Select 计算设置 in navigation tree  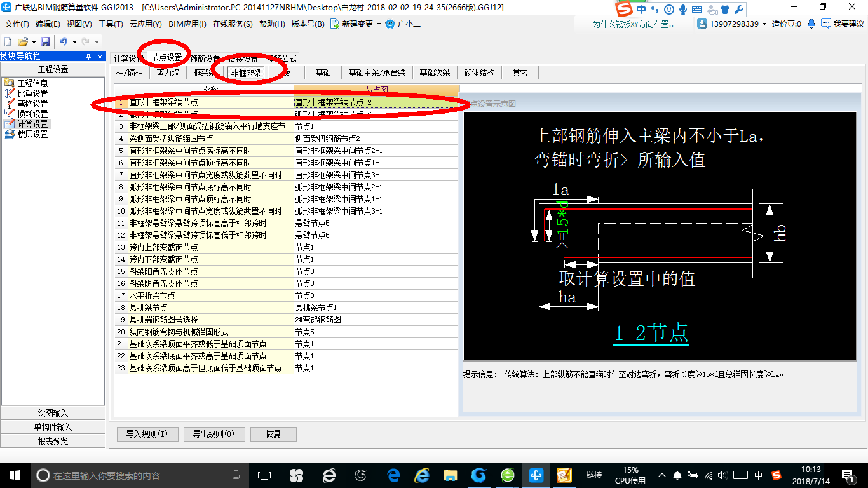pos(32,124)
